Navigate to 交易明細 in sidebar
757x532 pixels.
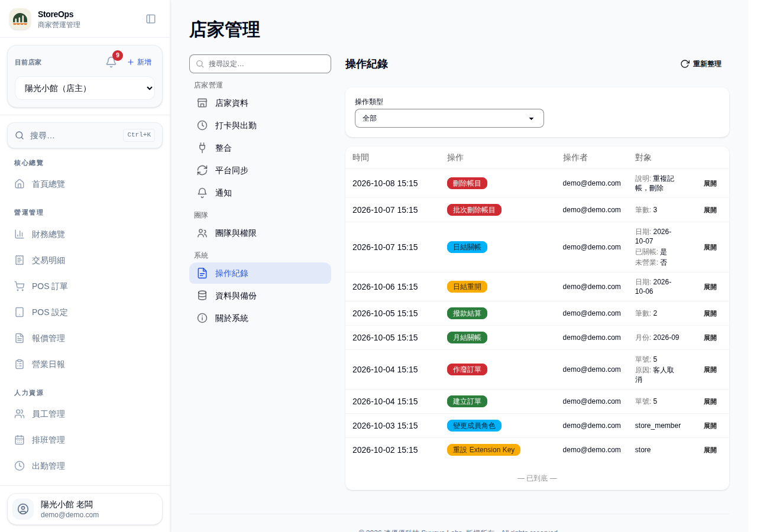click(85, 260)
